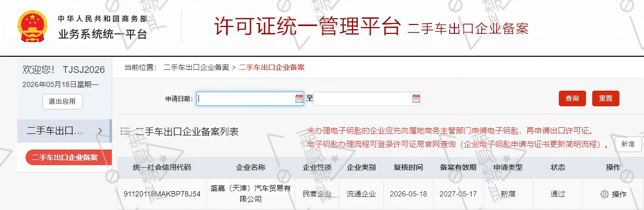Viewport: 644px width, 210px height.
Task: Click the date 2026年05月18日星期一
Action: click(61, 84)
